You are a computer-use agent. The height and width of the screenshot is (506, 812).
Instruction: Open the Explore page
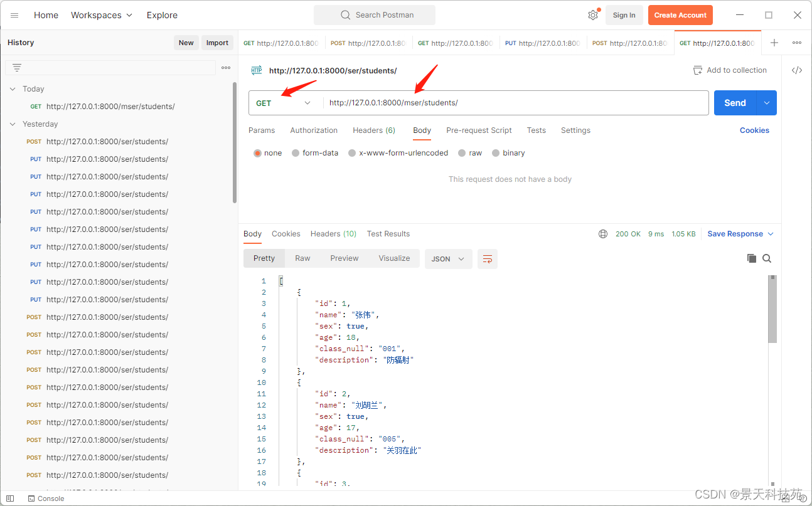click(x=162, y=15)
